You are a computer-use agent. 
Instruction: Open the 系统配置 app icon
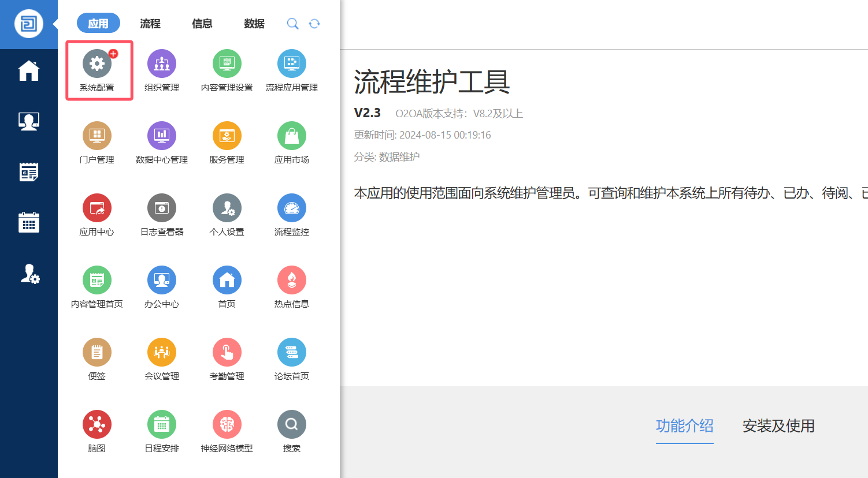click(x=97, y=64)
